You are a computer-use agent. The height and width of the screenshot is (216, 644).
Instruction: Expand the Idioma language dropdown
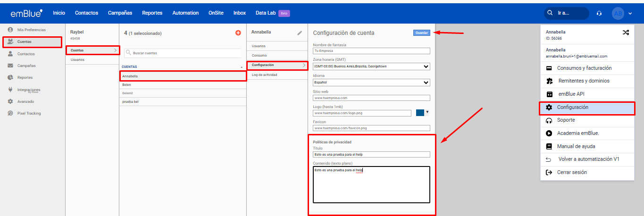(x=371, y=83)
